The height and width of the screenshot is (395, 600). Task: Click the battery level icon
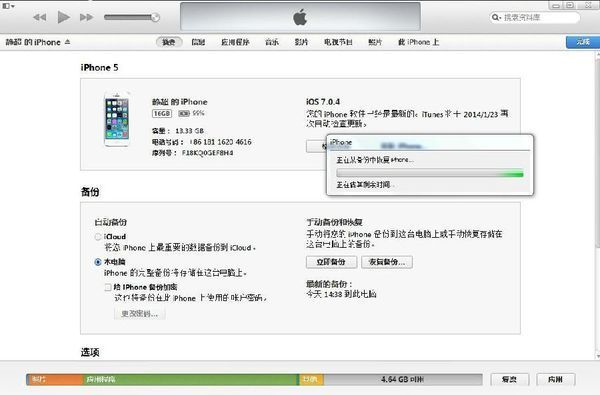coord(184,114)
